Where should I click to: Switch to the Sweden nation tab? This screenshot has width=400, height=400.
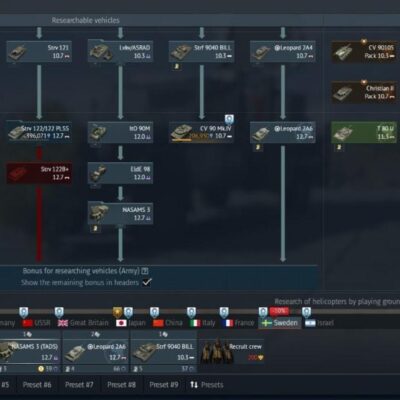click(280, 323)
